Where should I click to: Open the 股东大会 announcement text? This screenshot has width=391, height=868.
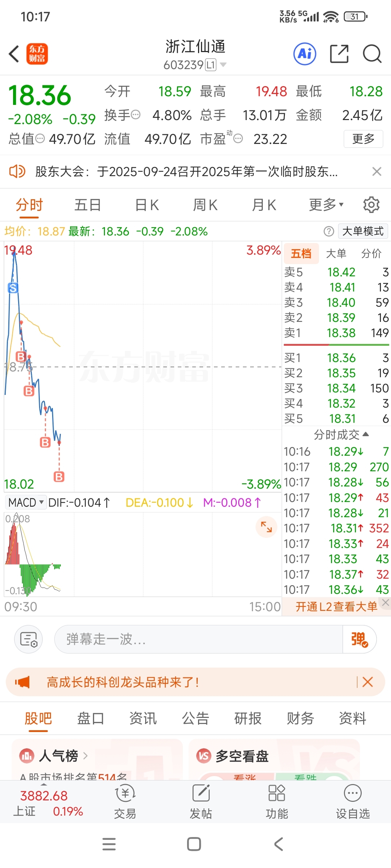pyautogui.click(x=186, y=171)
